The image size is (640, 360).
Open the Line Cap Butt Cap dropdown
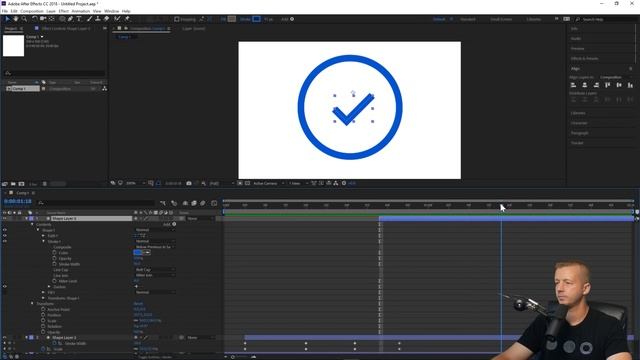tap(155, 270)
